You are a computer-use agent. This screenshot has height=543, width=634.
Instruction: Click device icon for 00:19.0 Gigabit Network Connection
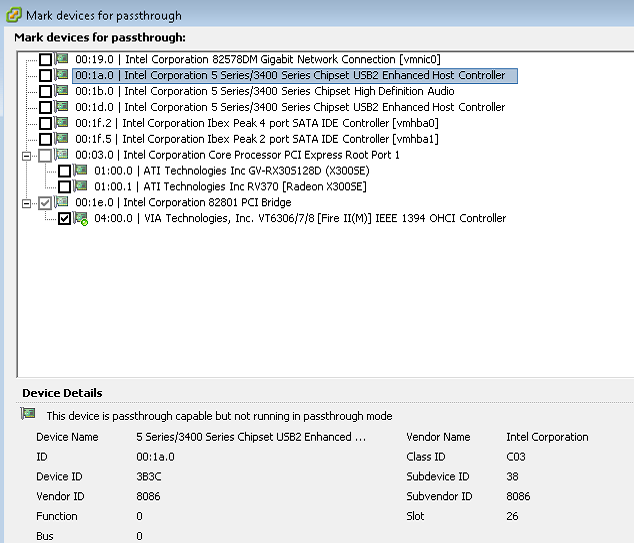coord(61,59)
